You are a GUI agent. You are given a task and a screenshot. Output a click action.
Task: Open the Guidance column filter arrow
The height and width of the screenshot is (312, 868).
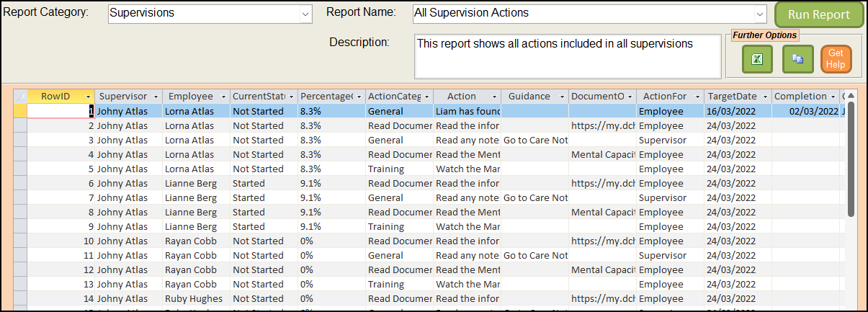coord(561,97)
